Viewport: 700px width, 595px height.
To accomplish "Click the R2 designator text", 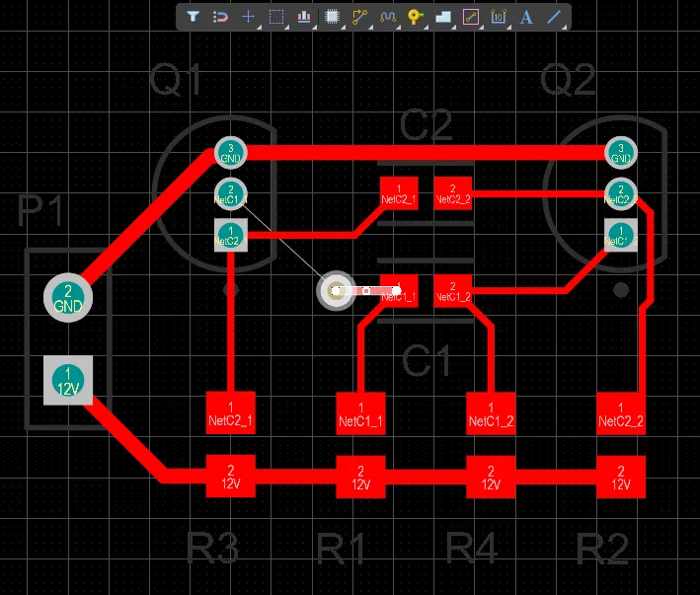I will [602, 549].
